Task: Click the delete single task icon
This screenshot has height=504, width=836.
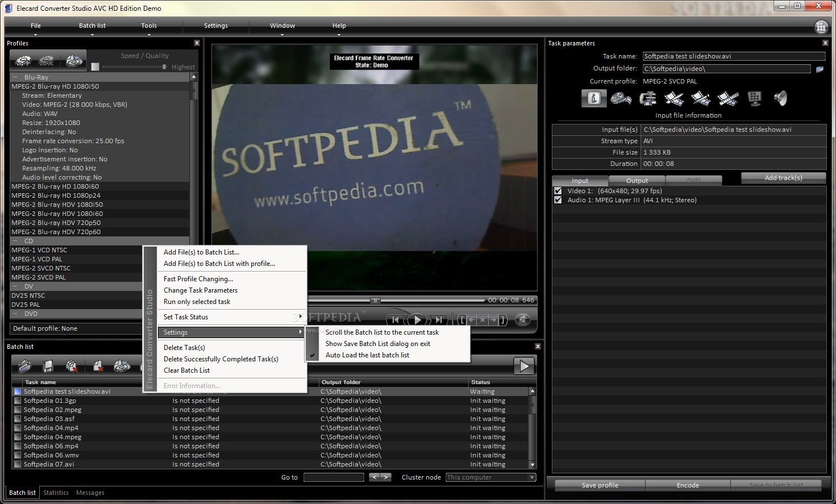Action: coord(98,366)
